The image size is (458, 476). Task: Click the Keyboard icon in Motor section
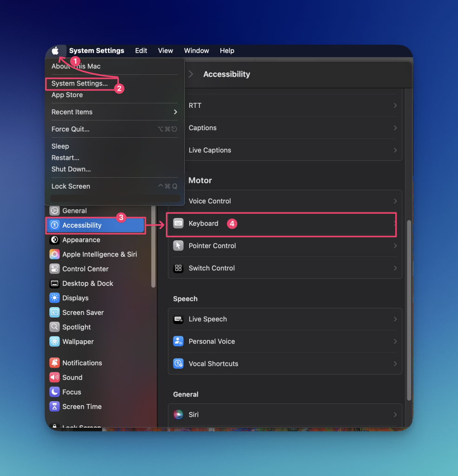click(178, 223)
